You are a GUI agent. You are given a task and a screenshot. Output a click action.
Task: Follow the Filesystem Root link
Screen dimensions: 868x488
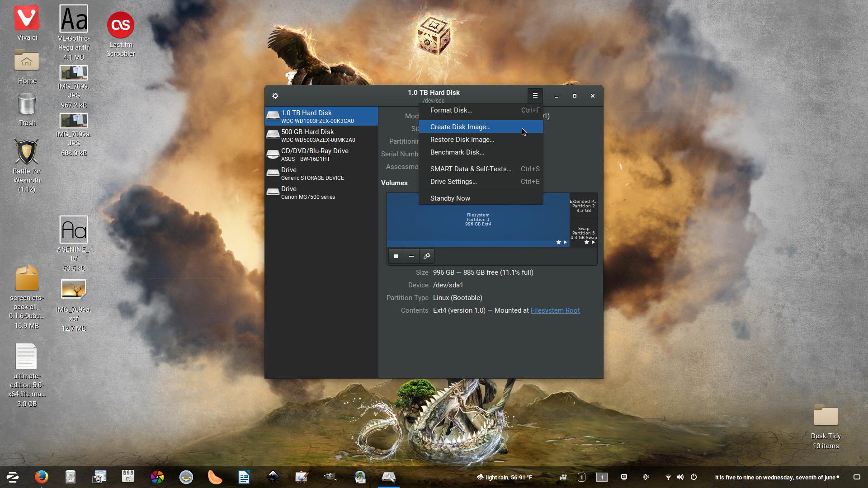pos(555,310)
